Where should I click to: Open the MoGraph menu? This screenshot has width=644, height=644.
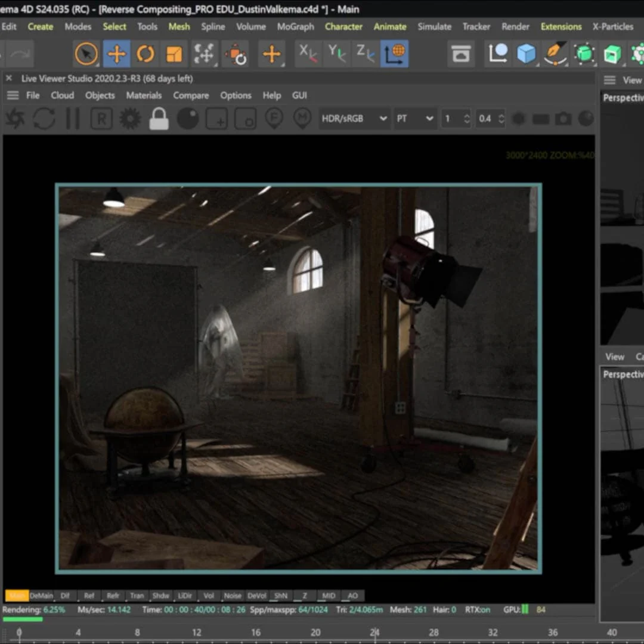(x=295, y=26)
